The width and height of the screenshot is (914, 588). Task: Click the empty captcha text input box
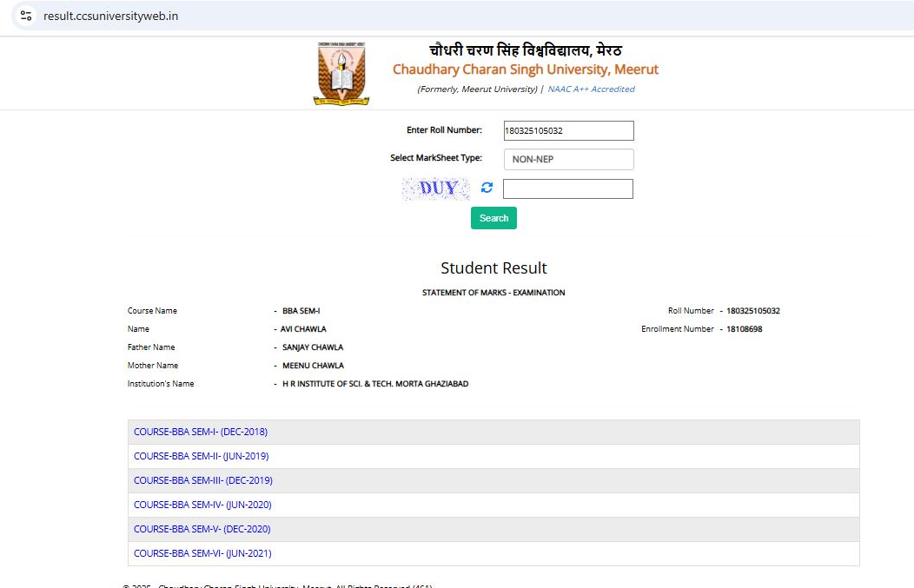[x=568, y=188]
